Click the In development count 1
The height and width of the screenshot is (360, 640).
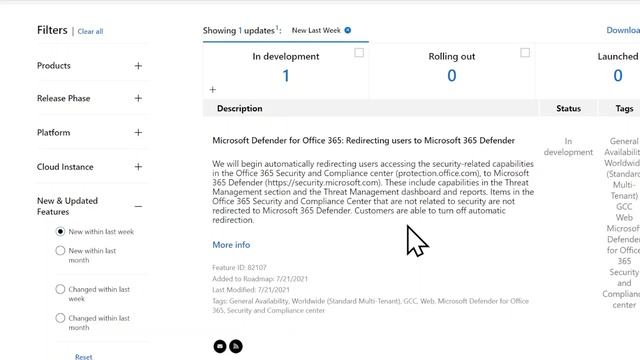point(286,76)
